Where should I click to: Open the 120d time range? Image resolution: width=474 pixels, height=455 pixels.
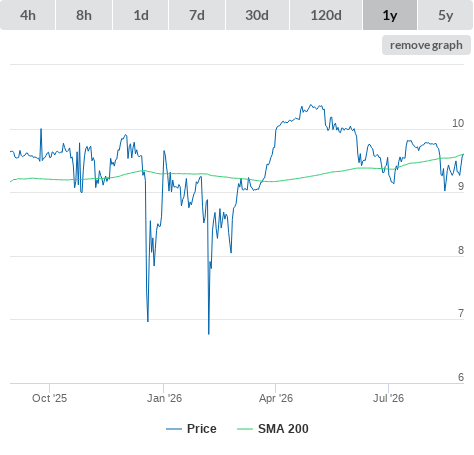pos(326,15)
